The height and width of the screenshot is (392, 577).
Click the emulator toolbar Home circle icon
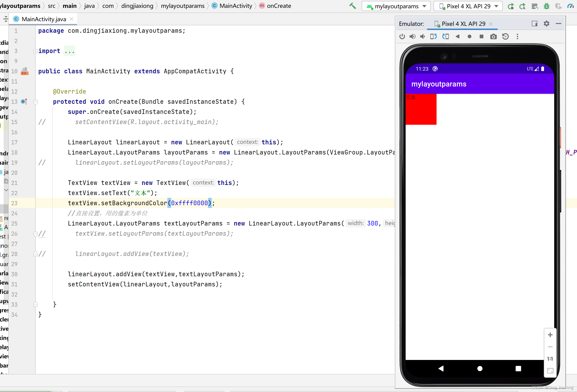[x=469, y=36]
